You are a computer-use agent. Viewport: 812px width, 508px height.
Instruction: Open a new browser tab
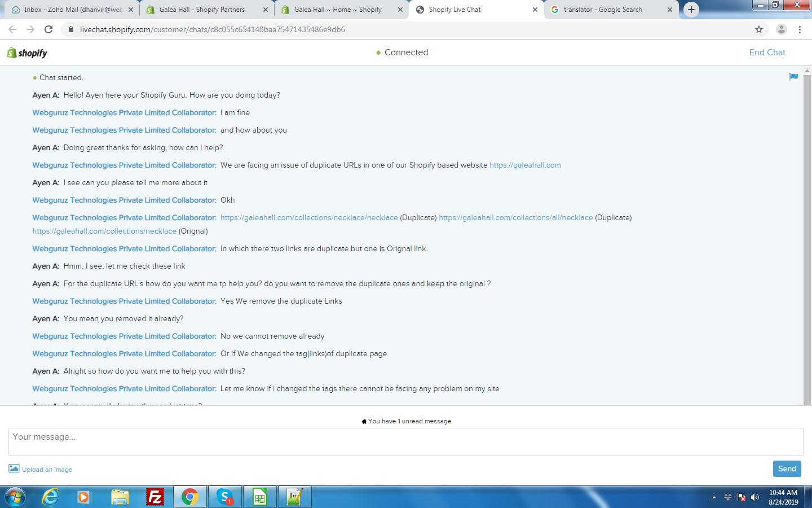tap(691, 10)
